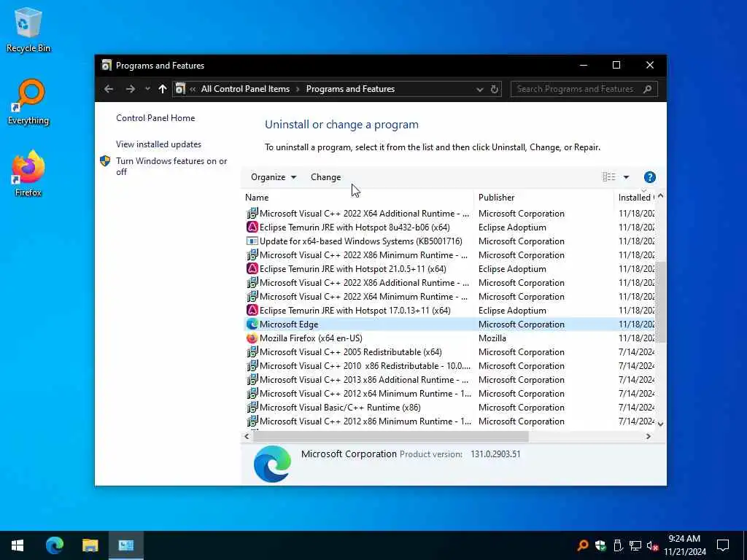Open the Windows Start menu
The height and width of the screenshot is (560, 747).
click(x=18, y=545)
